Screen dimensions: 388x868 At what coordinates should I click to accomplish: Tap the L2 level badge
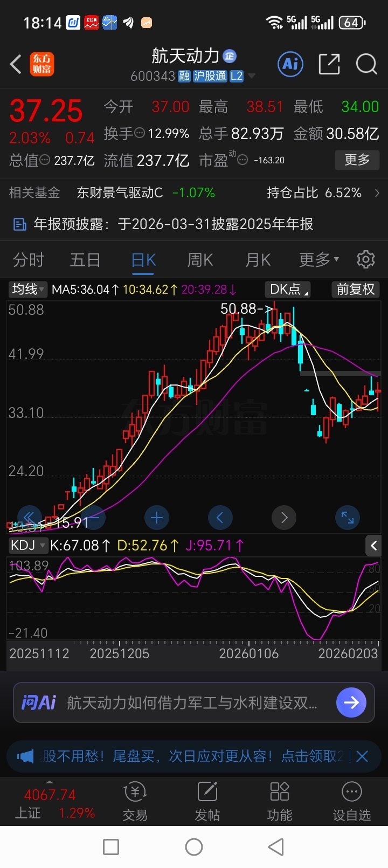[237, 76]
